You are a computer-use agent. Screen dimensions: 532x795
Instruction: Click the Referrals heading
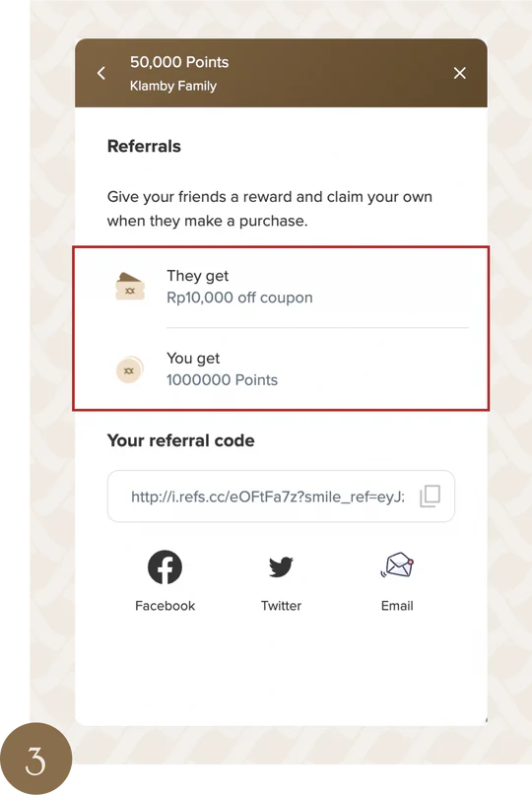[x=144, y=146]
